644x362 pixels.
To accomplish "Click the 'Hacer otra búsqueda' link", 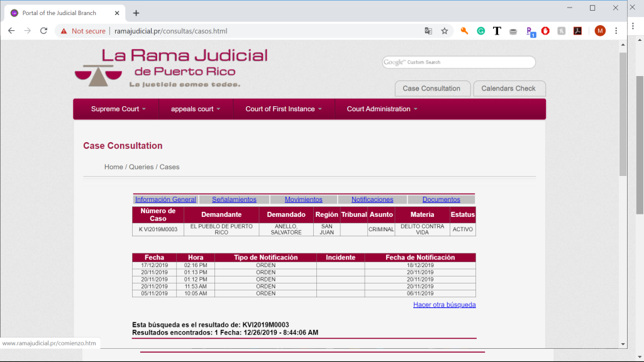I will click(x=444, y=305).
